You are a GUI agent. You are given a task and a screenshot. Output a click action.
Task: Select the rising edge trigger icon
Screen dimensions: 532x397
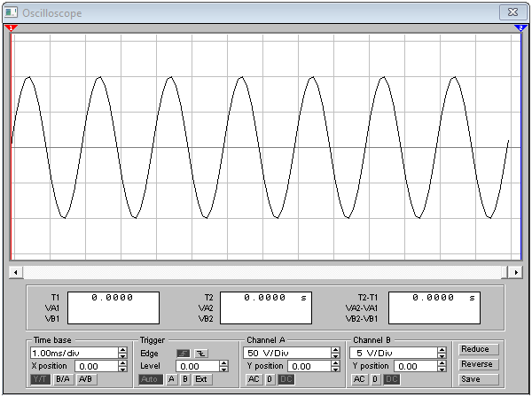point(184,354)
